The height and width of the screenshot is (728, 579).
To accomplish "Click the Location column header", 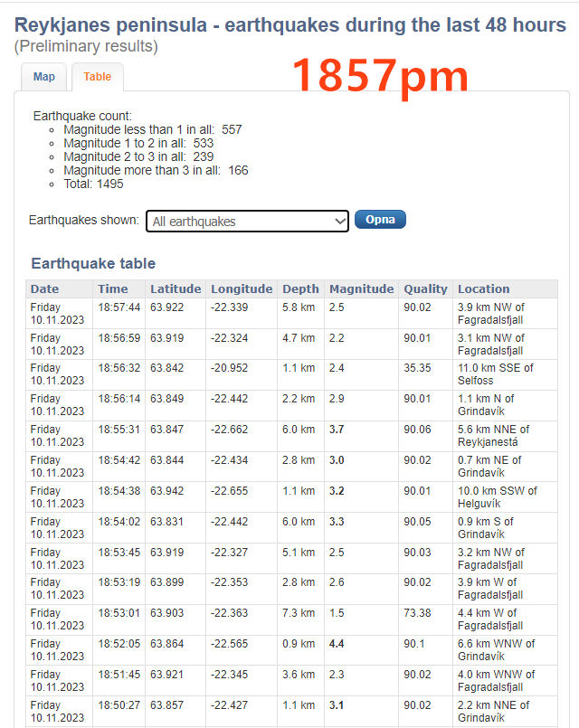I will click(x=483, y=289).
